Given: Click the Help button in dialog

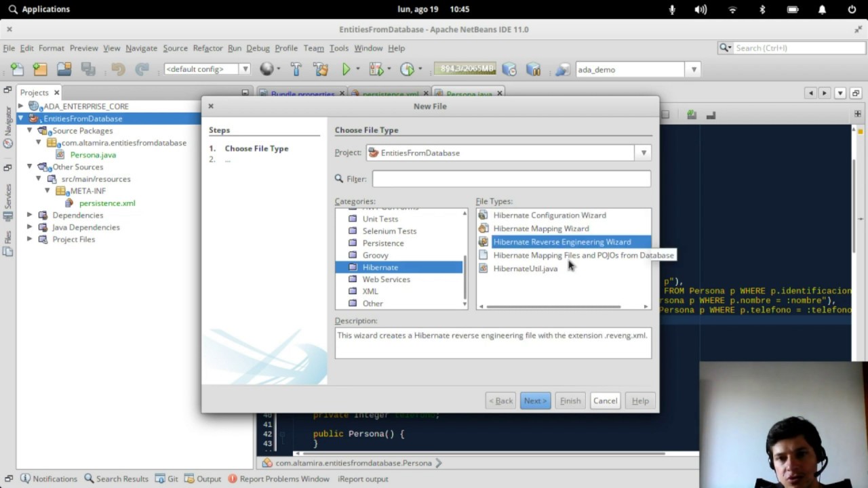Looking at the screenshot, I should 640,401.
